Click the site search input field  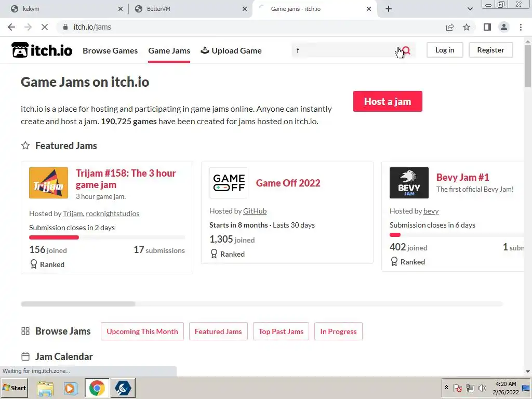coord(346,50)
